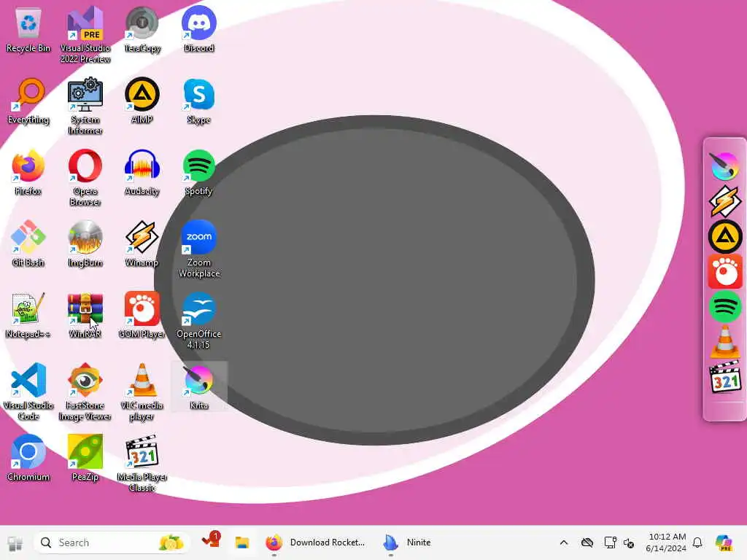This screenshot has height=560, width=747.
Task: Launch Winamp from the side dock
Action: click(x=724, y=201)
